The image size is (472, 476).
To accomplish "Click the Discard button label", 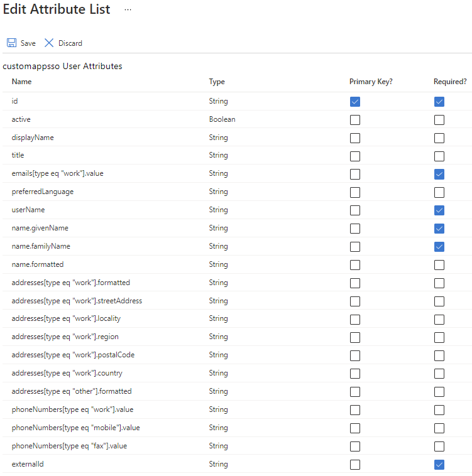I will pos(70,43).
